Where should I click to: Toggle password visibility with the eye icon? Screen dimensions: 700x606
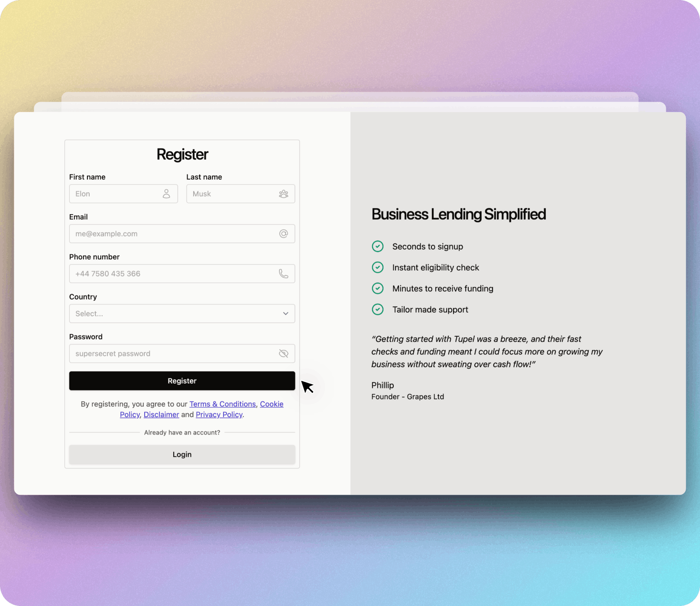[283, 354]
